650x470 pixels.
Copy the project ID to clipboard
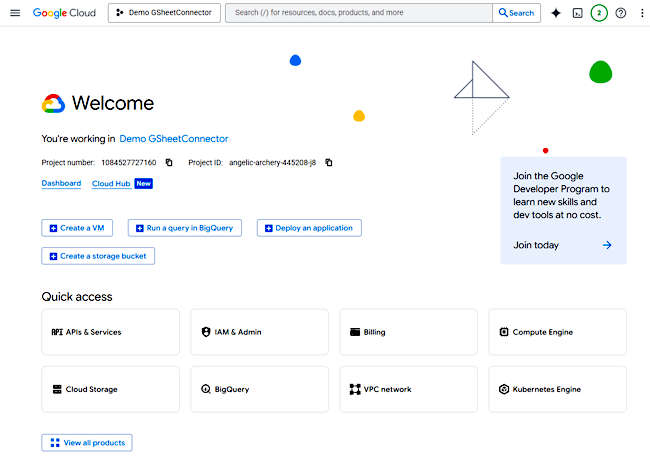[x=328, y=162]
